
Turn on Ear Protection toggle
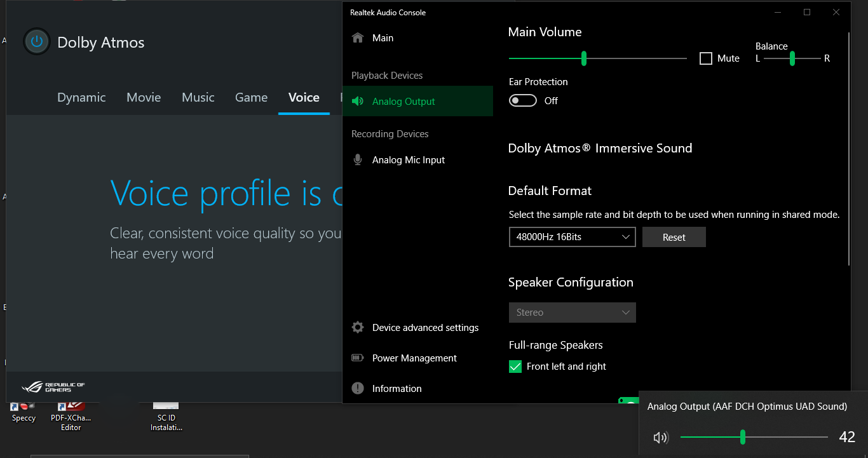coord(523,100)
